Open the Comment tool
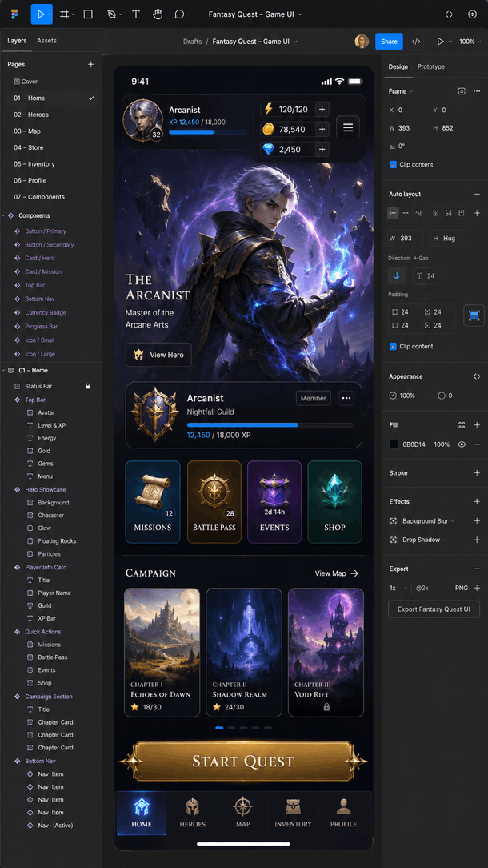Viewport: 488px width, 868px height. click(x=179, y=14)
